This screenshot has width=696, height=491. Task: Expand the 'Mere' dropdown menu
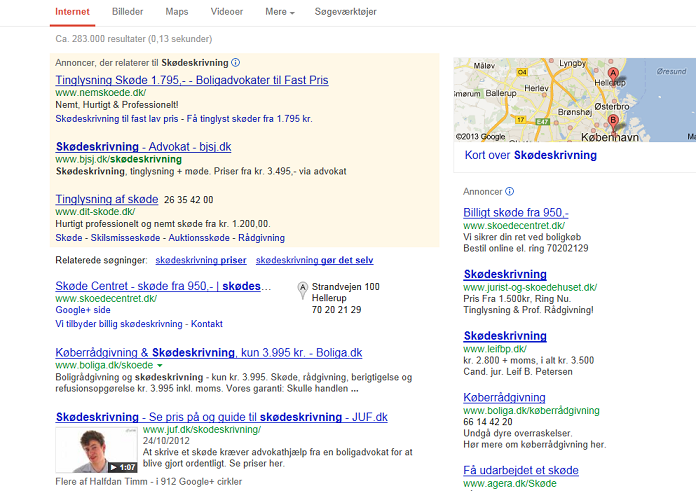coord(279,12)
